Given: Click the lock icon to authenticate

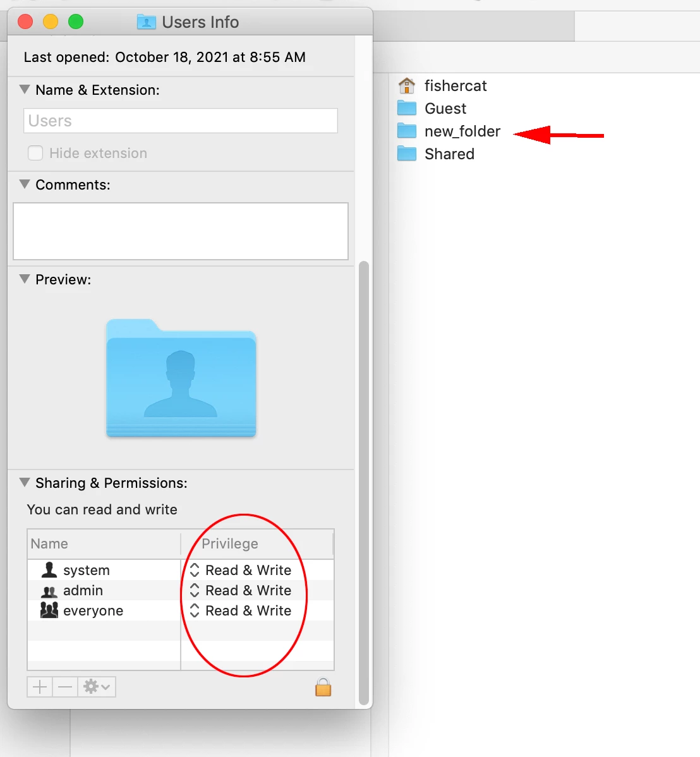Looking at the screenshot, I should [323, 687].
